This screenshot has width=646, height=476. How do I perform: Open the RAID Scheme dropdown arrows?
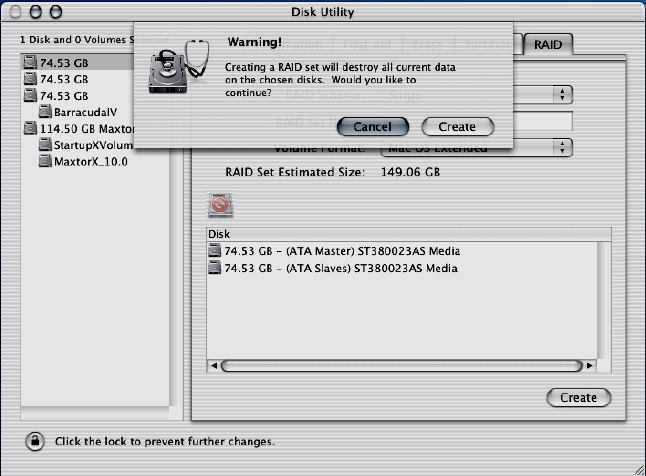pos(563,94)
